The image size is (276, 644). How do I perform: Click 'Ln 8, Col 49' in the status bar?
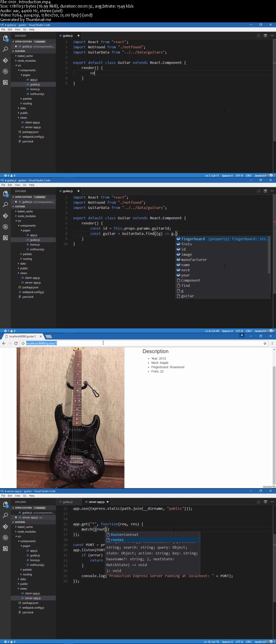[212, 331]
